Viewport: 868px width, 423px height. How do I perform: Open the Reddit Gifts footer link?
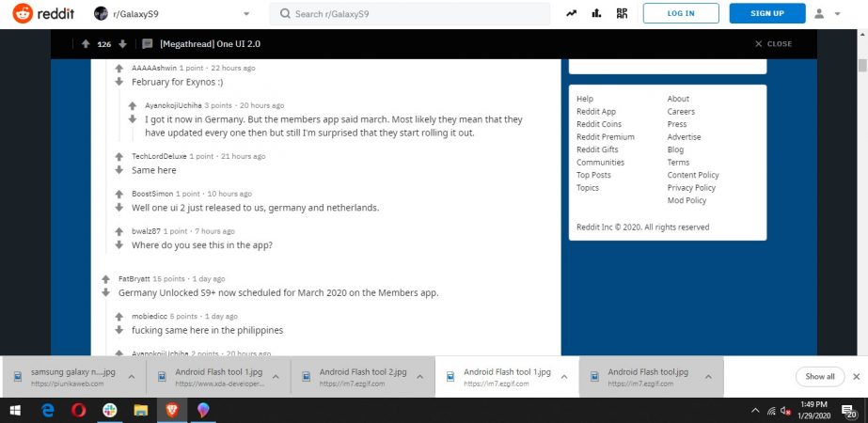(x=597, y=149)
